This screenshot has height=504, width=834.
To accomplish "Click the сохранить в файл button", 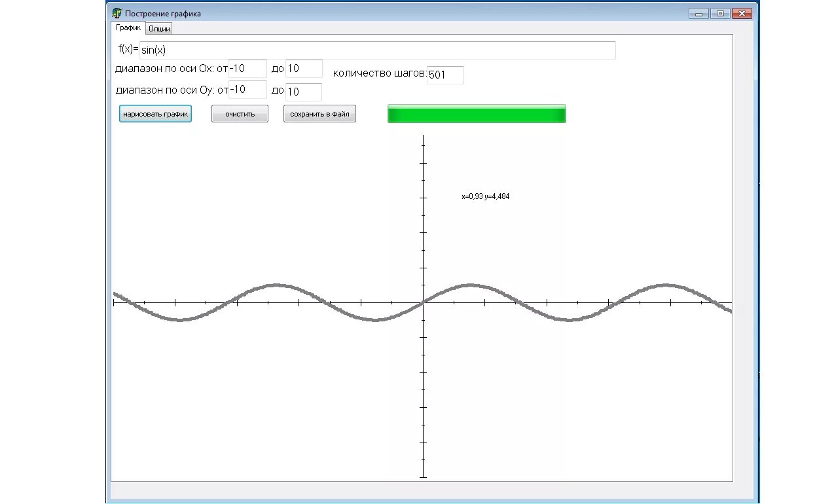I will 319,114.
